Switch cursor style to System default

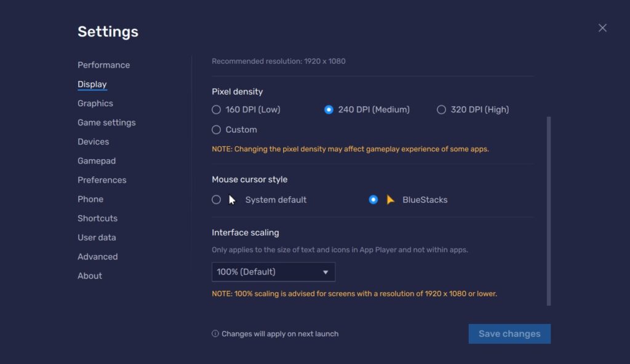(216, 199)
